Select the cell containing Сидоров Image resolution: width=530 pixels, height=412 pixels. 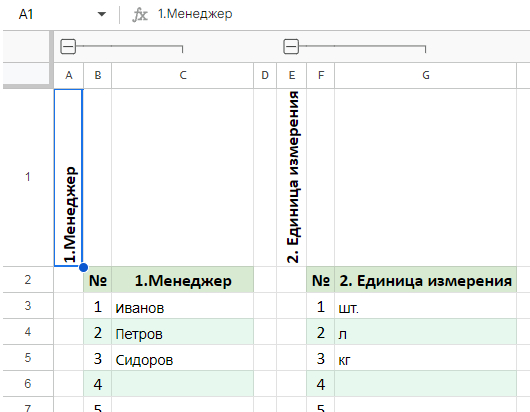coord(183,358)
